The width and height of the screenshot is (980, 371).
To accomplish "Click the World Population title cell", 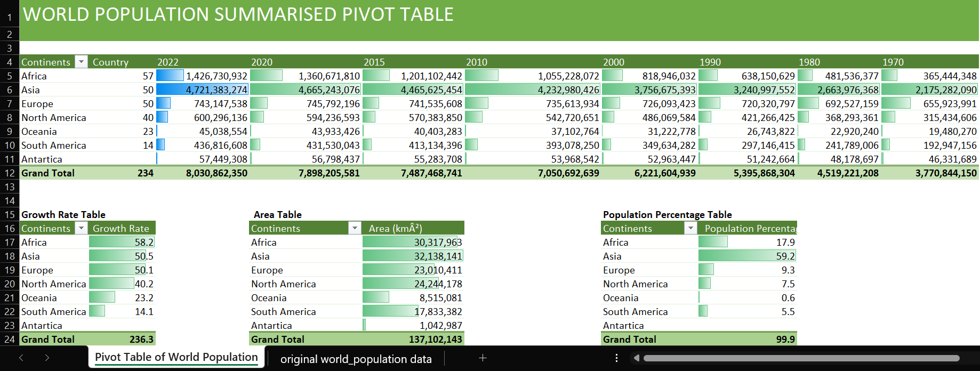I will [238, 14].
